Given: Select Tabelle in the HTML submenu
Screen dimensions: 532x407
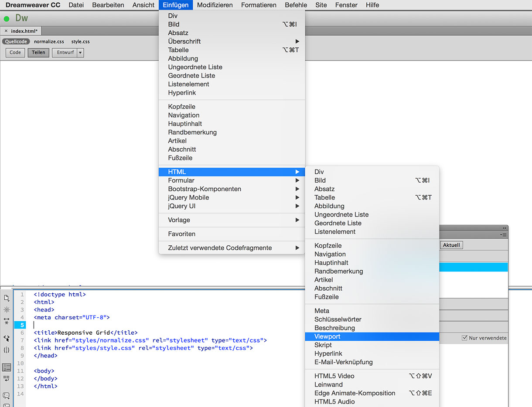Looking at the screenshot, I should point(372,197).
